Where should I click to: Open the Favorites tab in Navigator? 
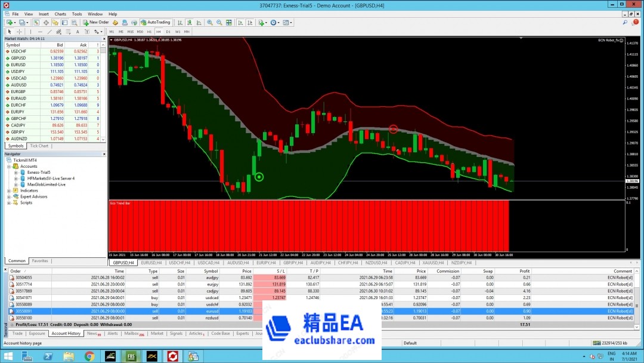(40, 261)
